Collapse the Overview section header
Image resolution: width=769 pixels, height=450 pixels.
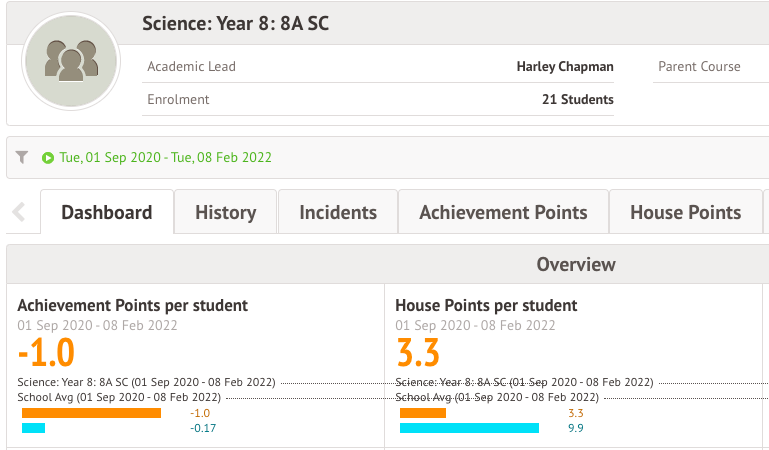pos(575,264)
